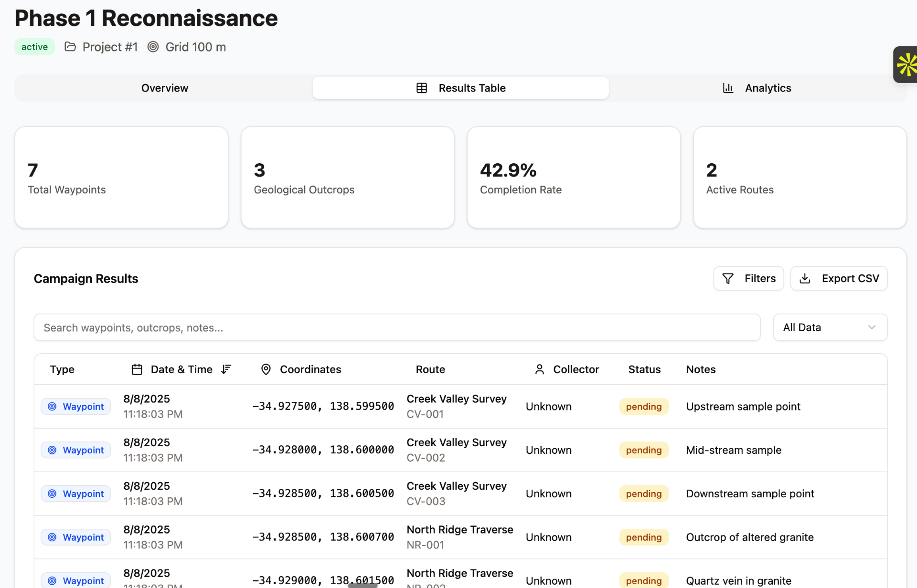Click the calendar icon in Date & Time header
Image resolution: width=917 pixels, height=588 pixels.
point(137,369)
